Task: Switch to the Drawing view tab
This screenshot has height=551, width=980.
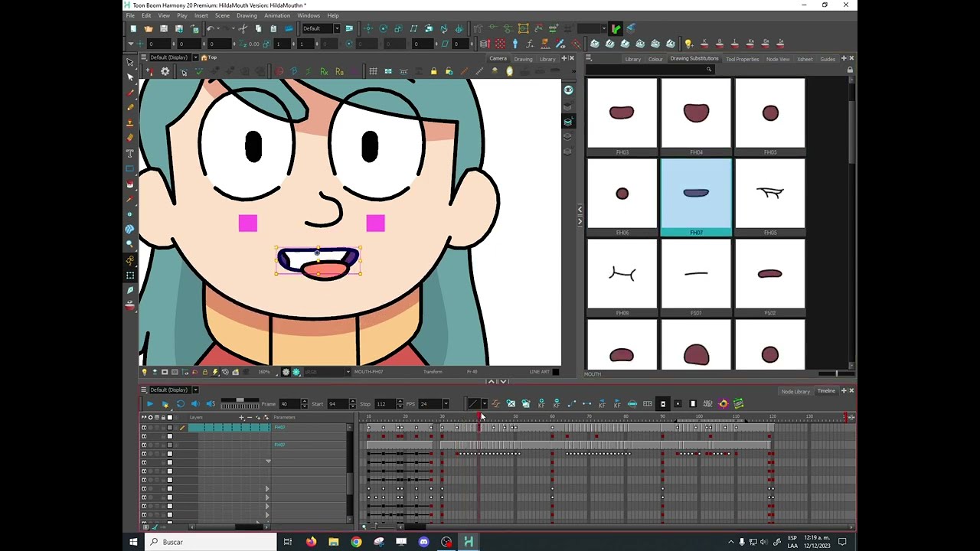Action: (x=523, y=59)
